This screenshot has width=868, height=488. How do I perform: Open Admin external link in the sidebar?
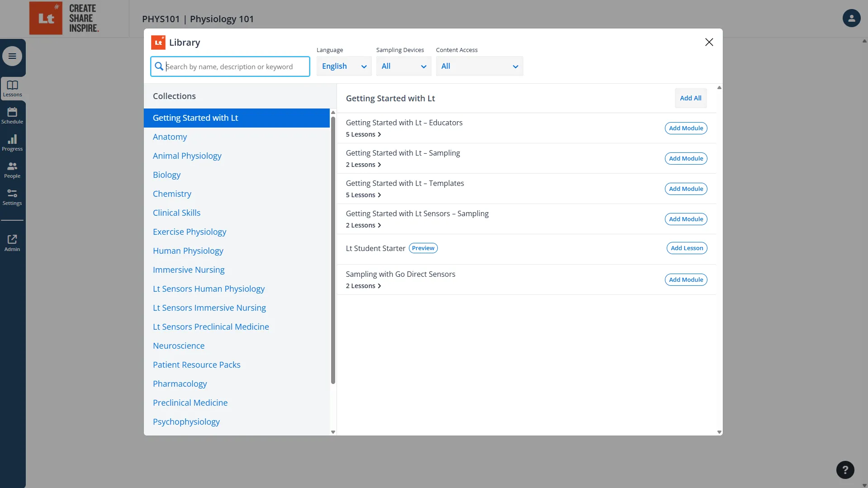[x=12, y=243]
